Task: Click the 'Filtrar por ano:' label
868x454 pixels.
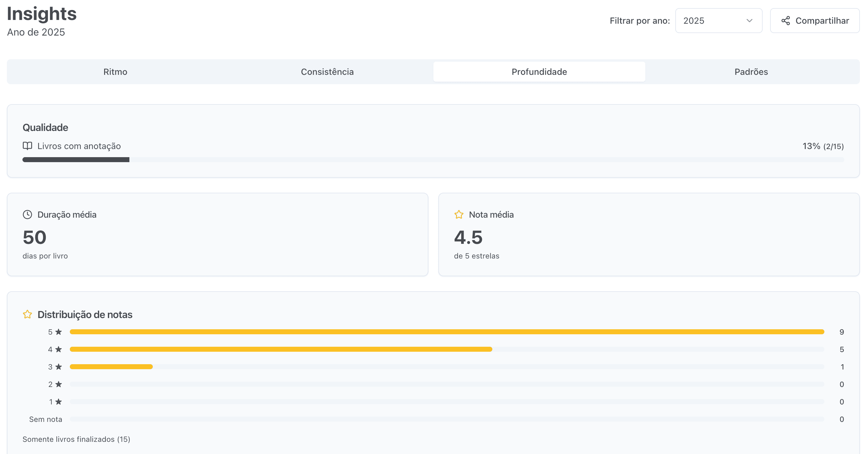Action: (x=639, y=21)
